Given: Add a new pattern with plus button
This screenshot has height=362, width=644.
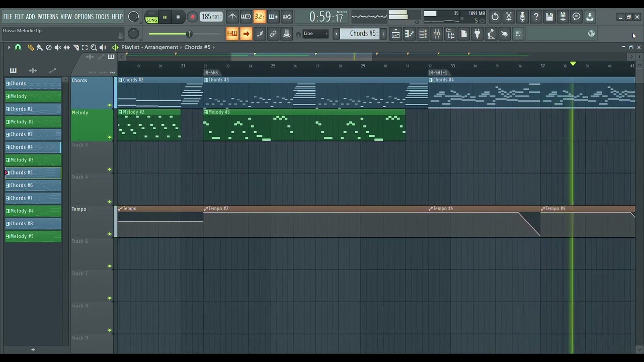Looking at the screenshot, I should (383, 34).
